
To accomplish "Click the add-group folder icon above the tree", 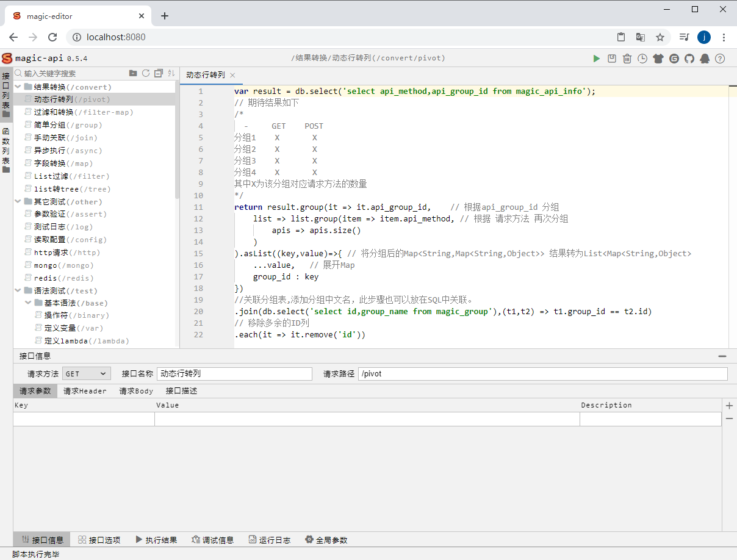I will click(x=133, y=73).
